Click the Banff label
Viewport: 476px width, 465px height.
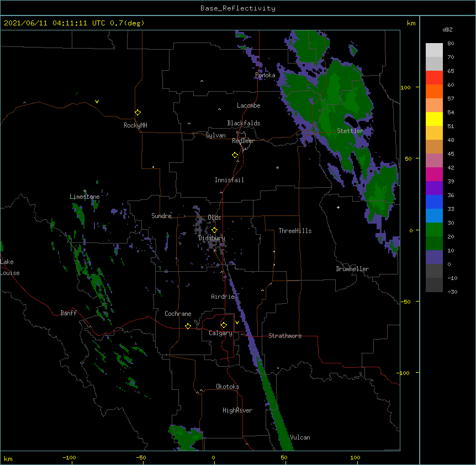pyautogui.click(x=68, y=313)
